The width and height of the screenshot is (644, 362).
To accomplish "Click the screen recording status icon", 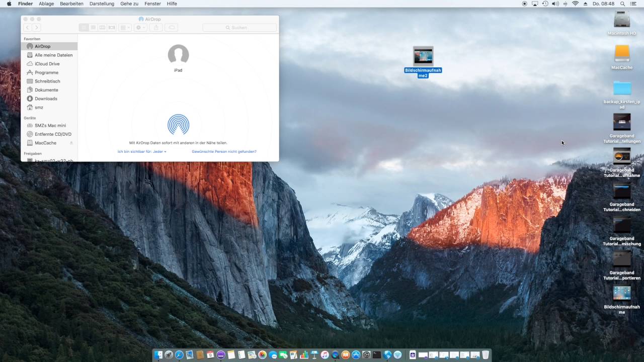I will (524, 4).
